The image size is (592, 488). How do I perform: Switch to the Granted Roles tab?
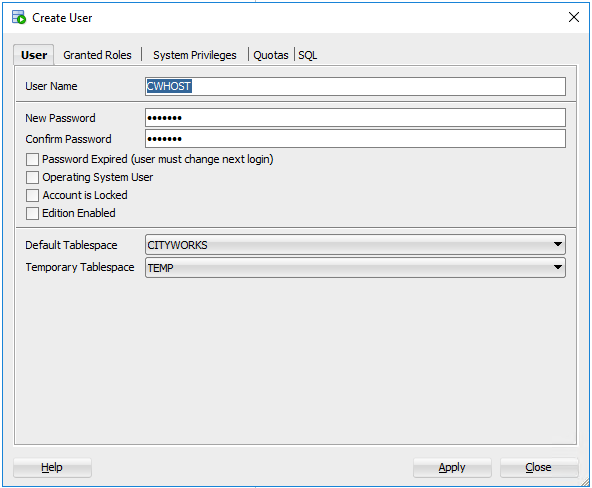click(97, 55)
